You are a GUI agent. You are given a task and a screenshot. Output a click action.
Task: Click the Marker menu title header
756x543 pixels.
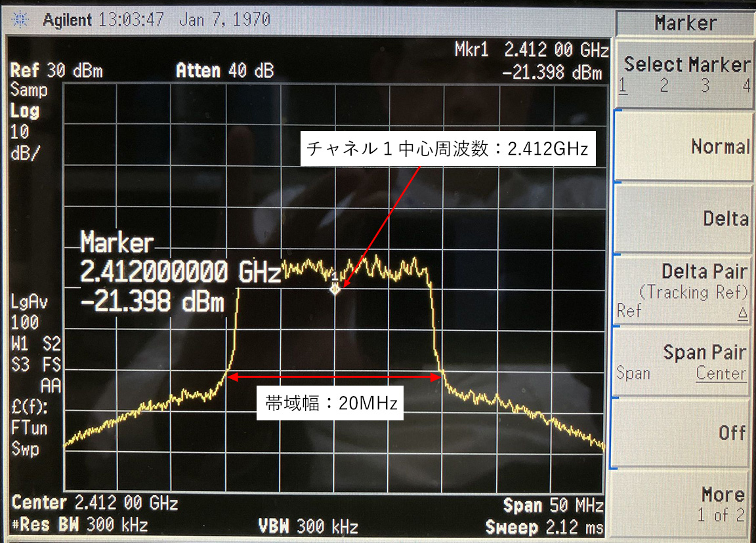(685, 24)
